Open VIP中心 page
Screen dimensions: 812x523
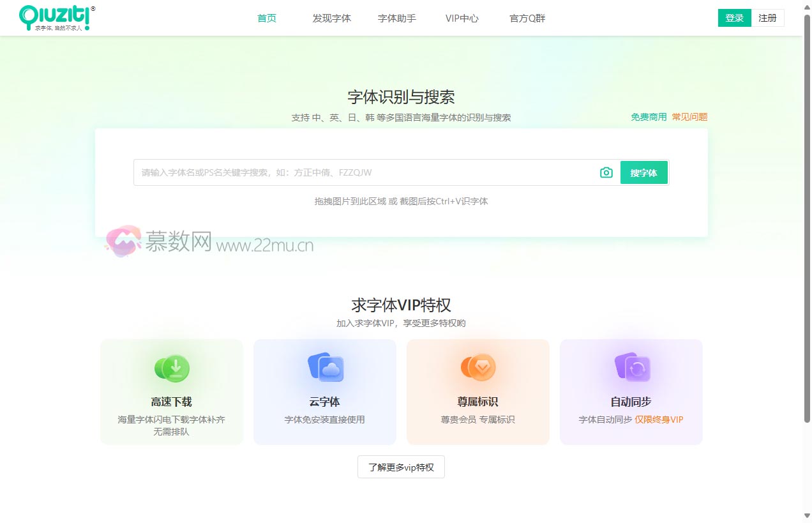[461, 18]
